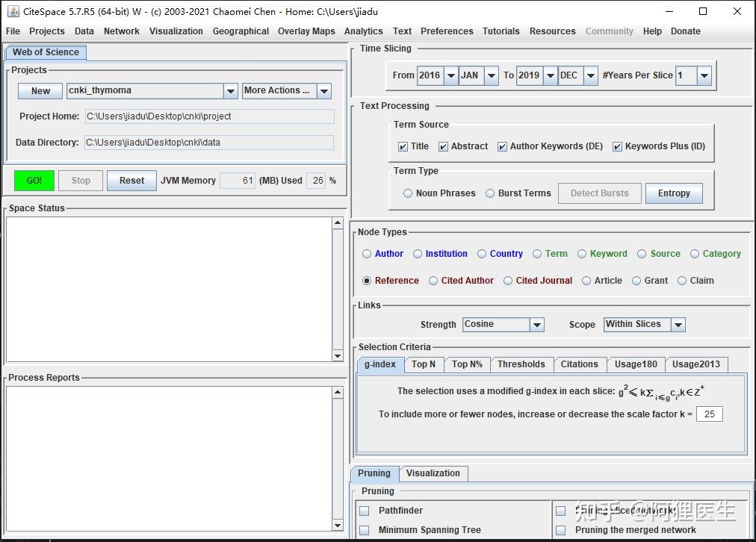Open the From month JAN dropdown
The image size is (756, 542).
pos(492,75)
